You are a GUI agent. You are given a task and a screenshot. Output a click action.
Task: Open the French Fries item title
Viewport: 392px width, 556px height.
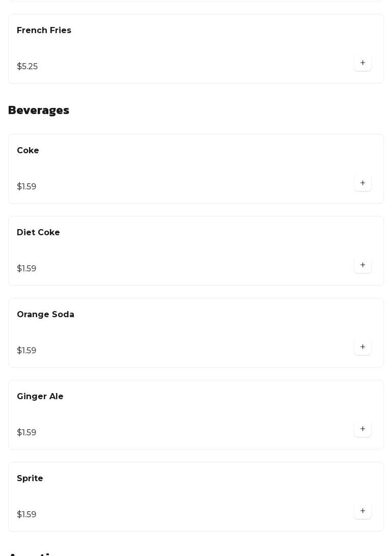pyautogui.click(x=44, y=31)
